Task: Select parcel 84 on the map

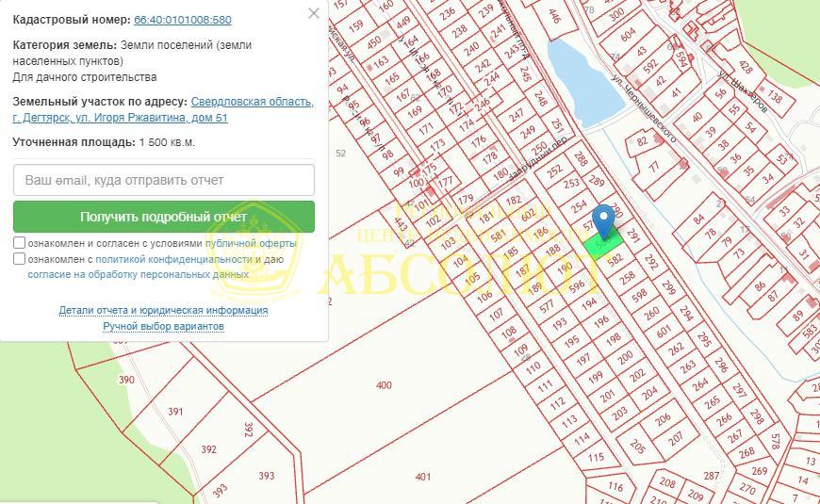Action: tap(698, 219)
